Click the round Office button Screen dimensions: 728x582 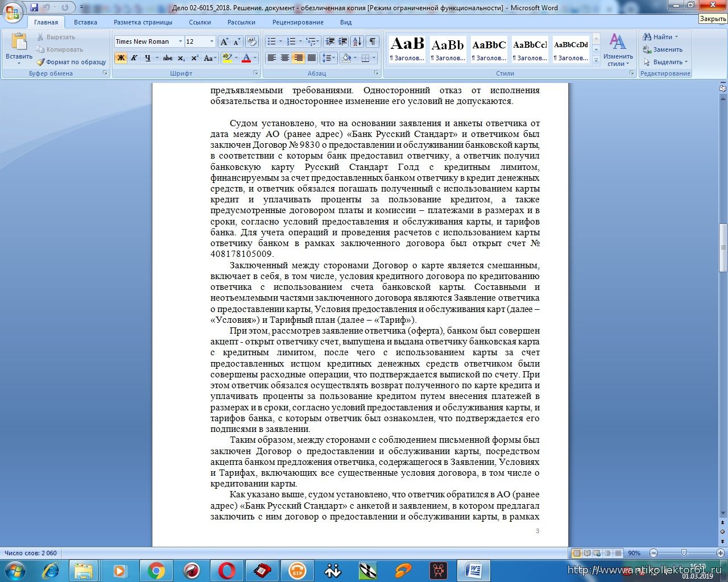[13, 13]
